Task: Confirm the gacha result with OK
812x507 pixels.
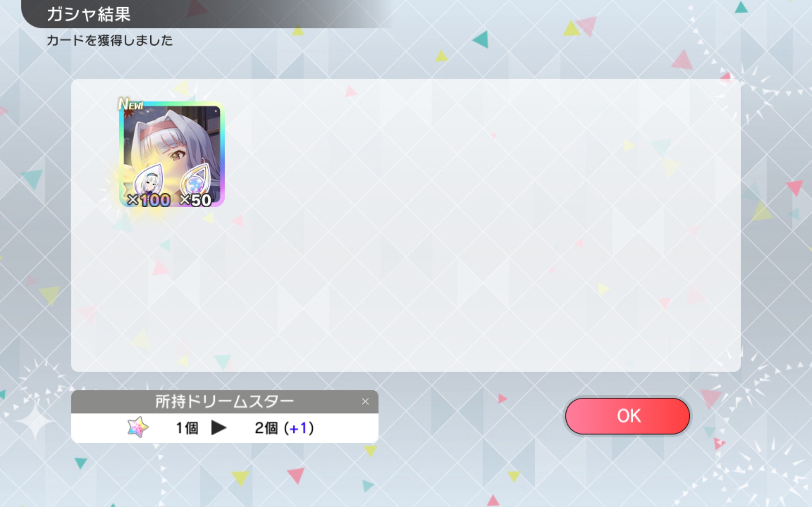Action: [x=627, y=416]
